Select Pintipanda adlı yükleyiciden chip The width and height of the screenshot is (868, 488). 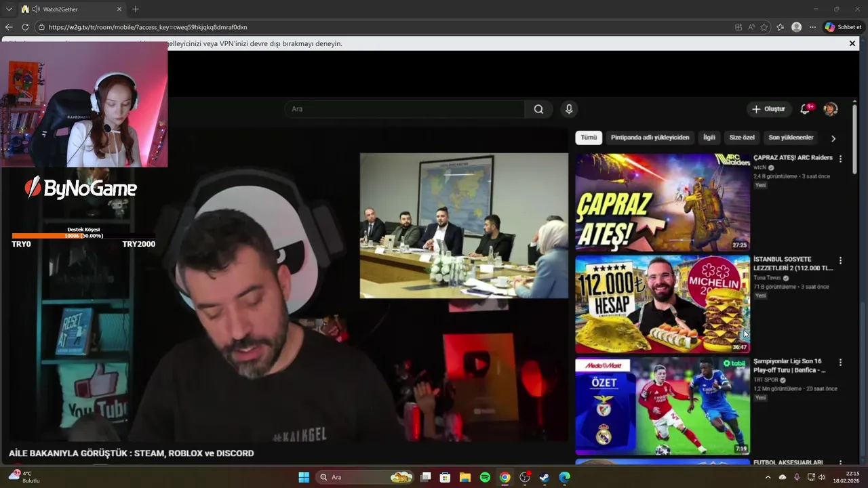click(x=650, y=138)
